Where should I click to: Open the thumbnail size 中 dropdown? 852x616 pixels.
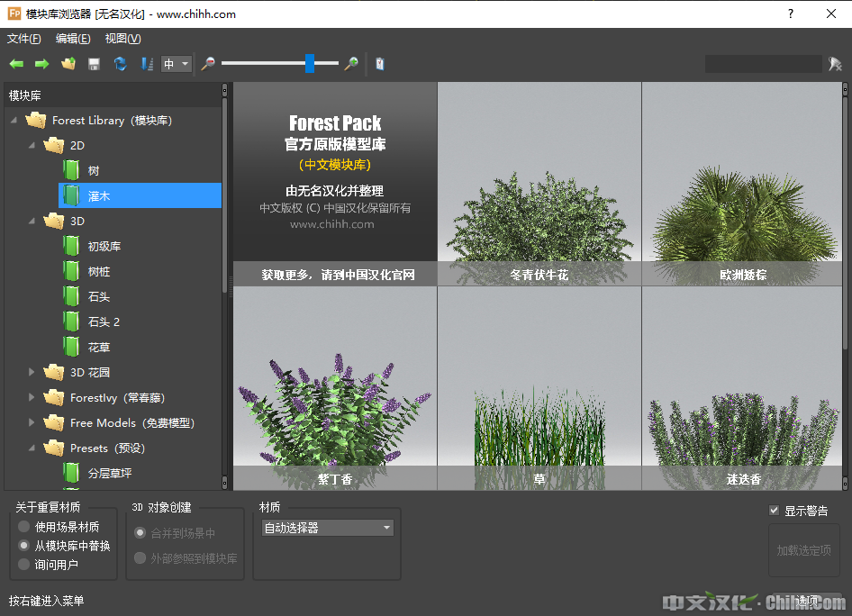(x=177, y=64)
